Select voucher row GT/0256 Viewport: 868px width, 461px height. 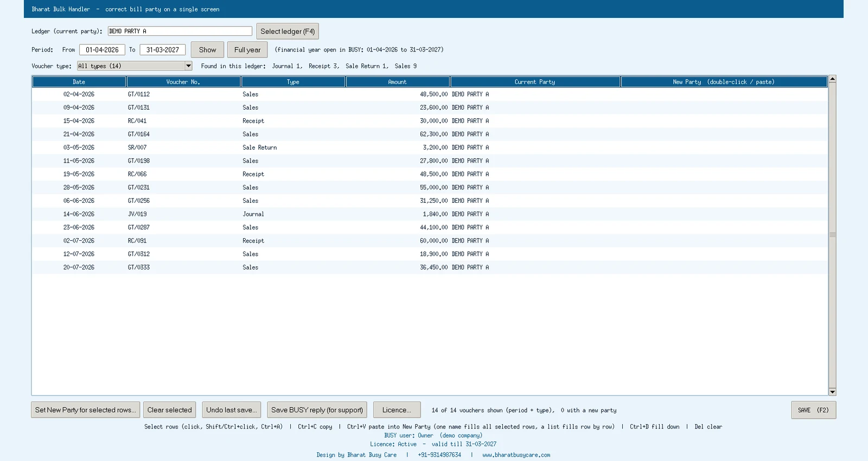(430, 201)
